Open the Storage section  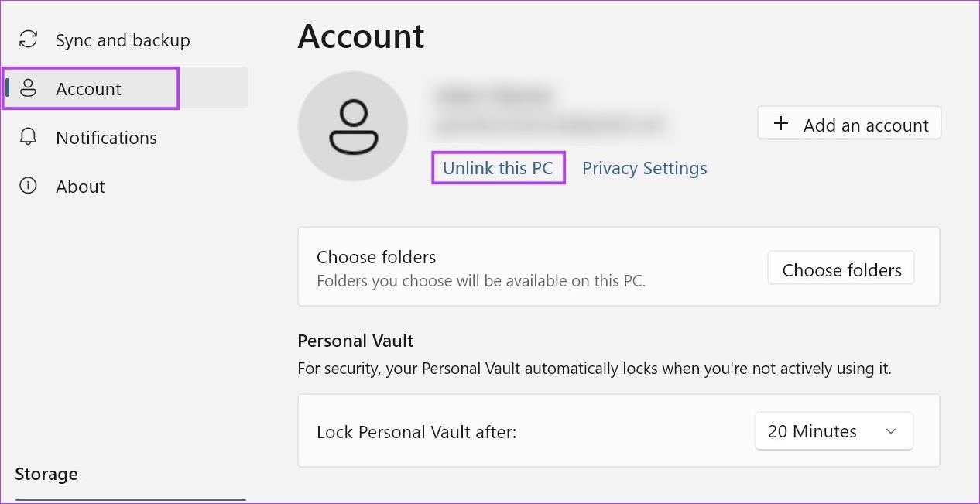46,473
